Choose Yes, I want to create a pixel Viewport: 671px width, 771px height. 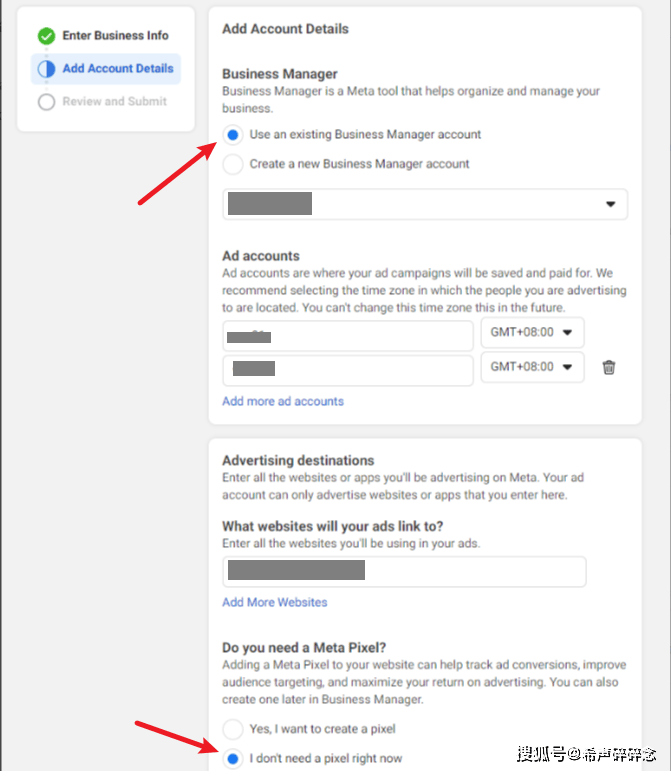(x=233, y=729)
